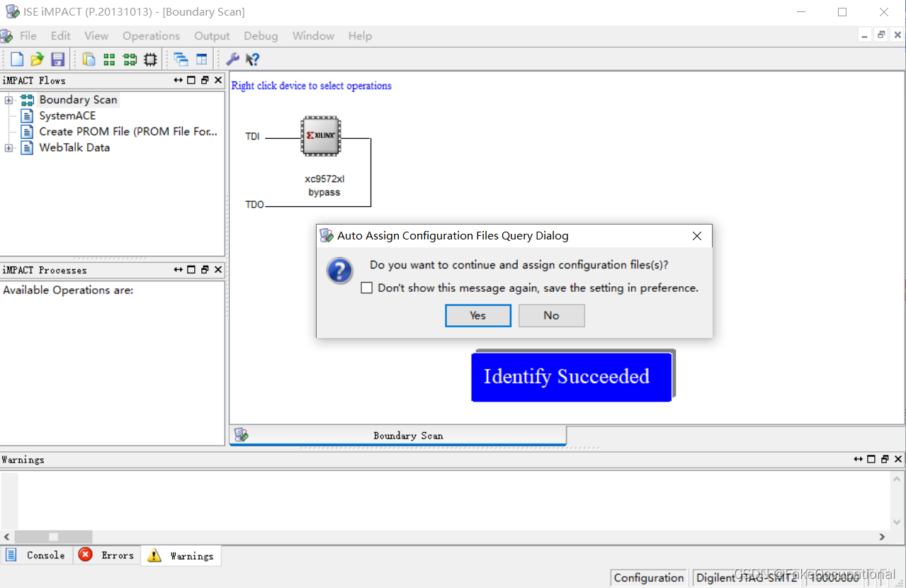Click the chip device toolbar icon
The image size is (906, 588).
150,60
